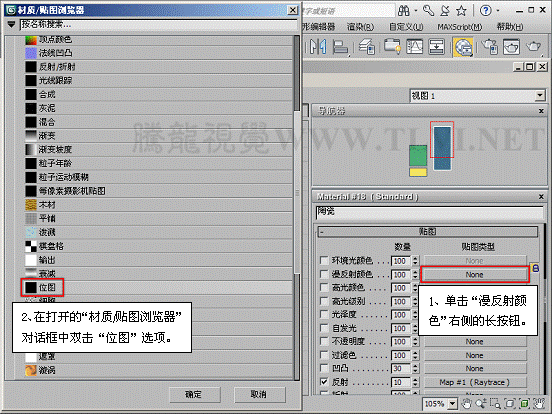Click the None button for 凹凸
The image size is (552, 414).
coord(475,369)
